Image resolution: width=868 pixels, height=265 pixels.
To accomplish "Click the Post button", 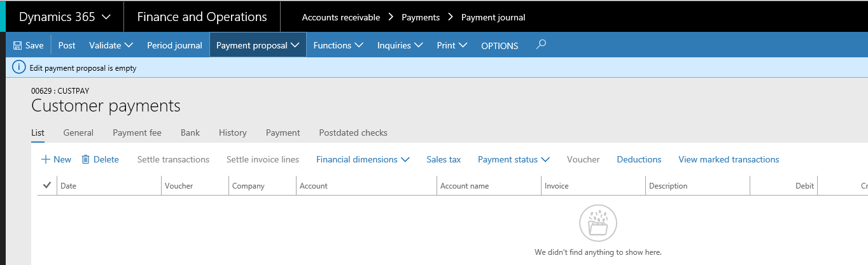I will pos(67,45).
